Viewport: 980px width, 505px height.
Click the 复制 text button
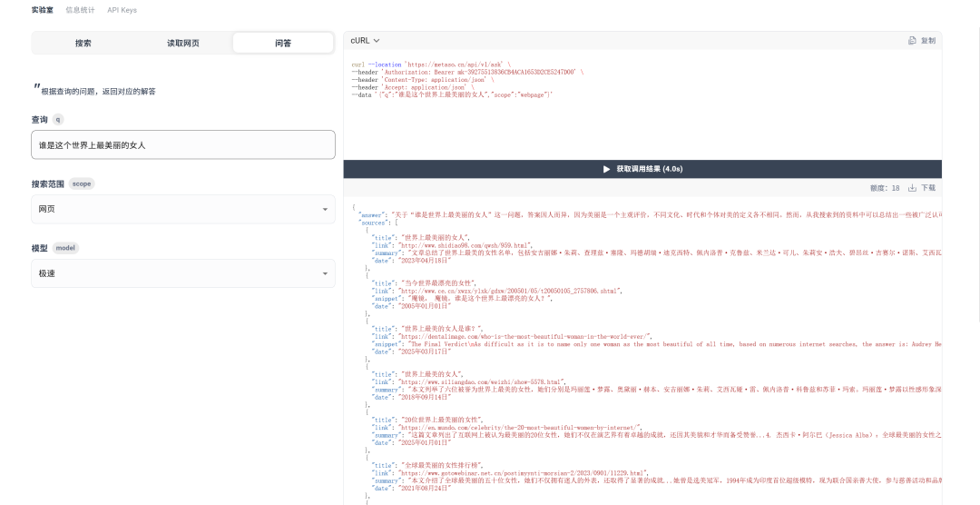click(x=928, y=41)
